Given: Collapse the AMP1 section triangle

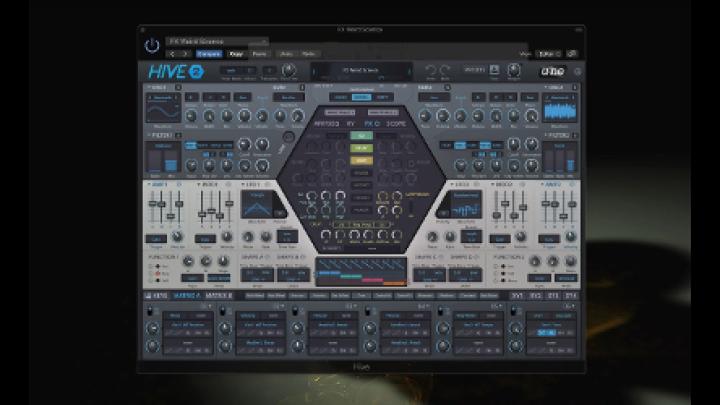Looking at the screenshot, I should click(149, 185).
